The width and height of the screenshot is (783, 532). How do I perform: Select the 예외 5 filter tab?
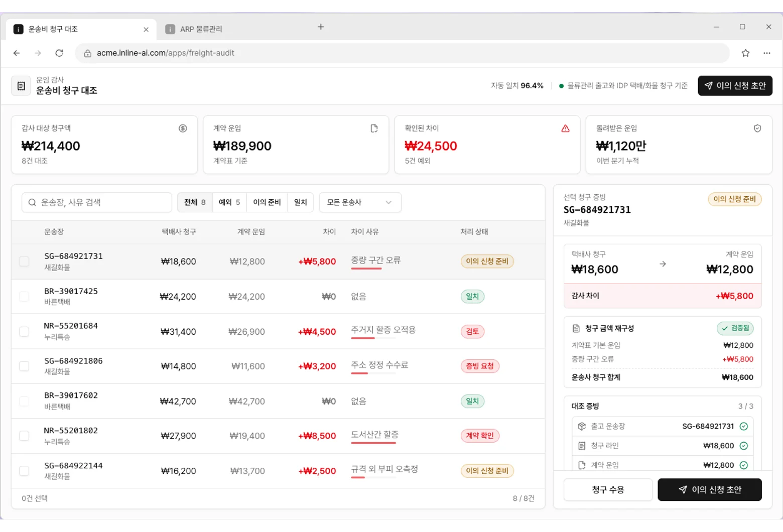229,202
